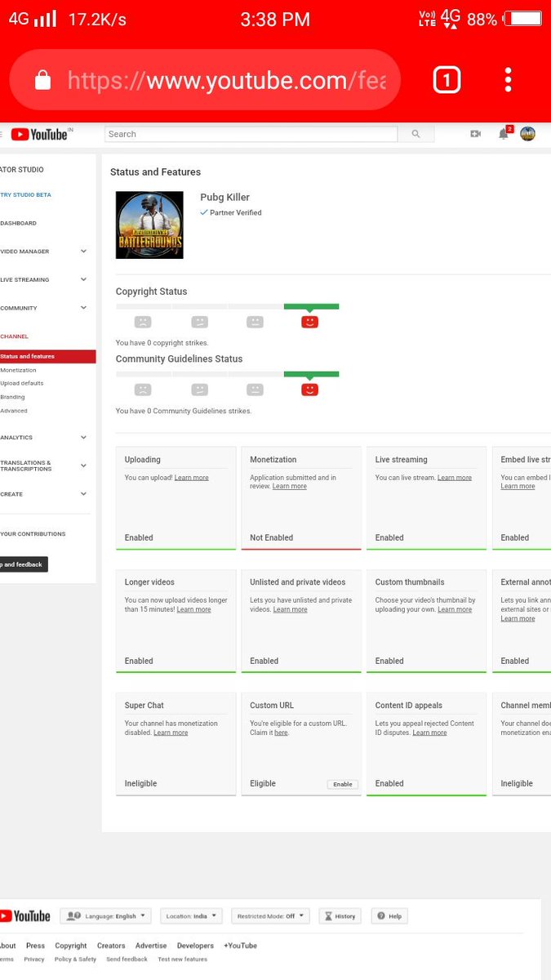Click the Policy & Safety footer link
551x980 pixels.
point(75,960)
